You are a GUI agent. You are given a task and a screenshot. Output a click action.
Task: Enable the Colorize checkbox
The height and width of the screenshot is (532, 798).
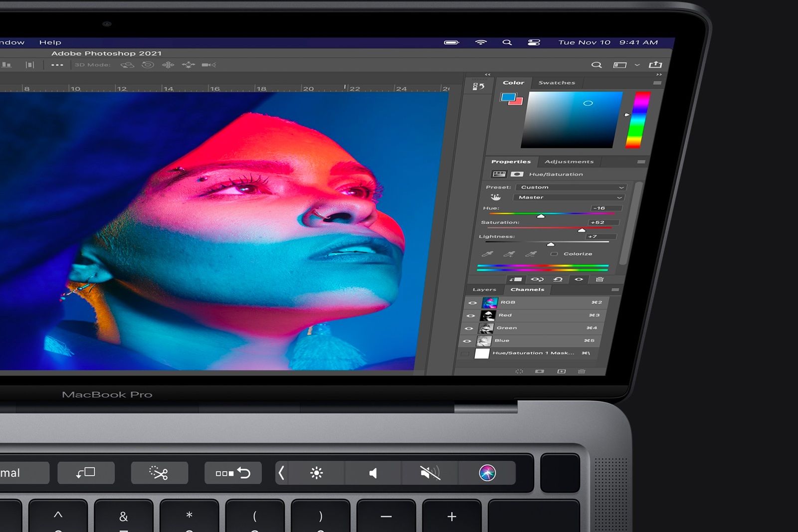pos(554,254)
